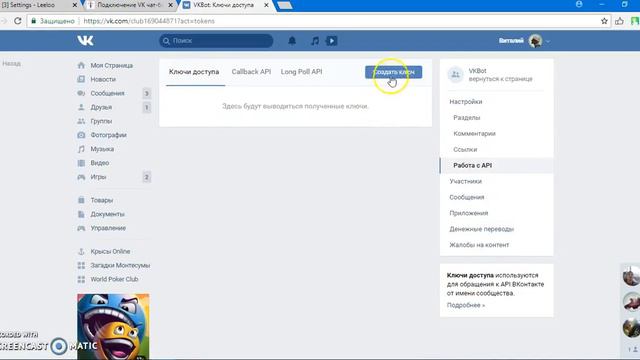Open Комментарии settings item
The width and height of the screenshot is (640, 360).
point(474,133)
